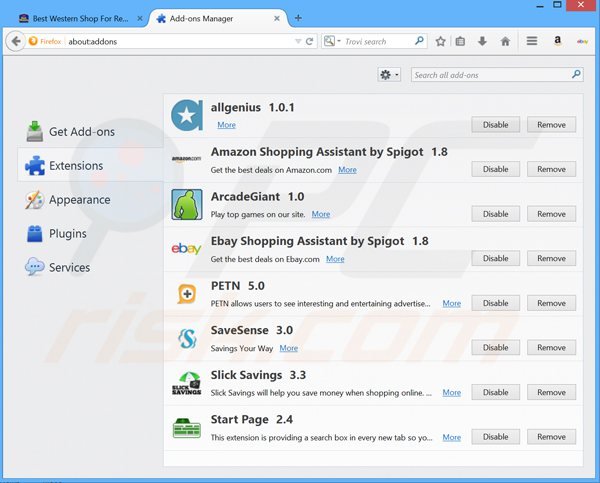Viewport: 600px width, 483px height.
Task: Open the gear tools dropdown for add-ons
Action: pos(389,75)
